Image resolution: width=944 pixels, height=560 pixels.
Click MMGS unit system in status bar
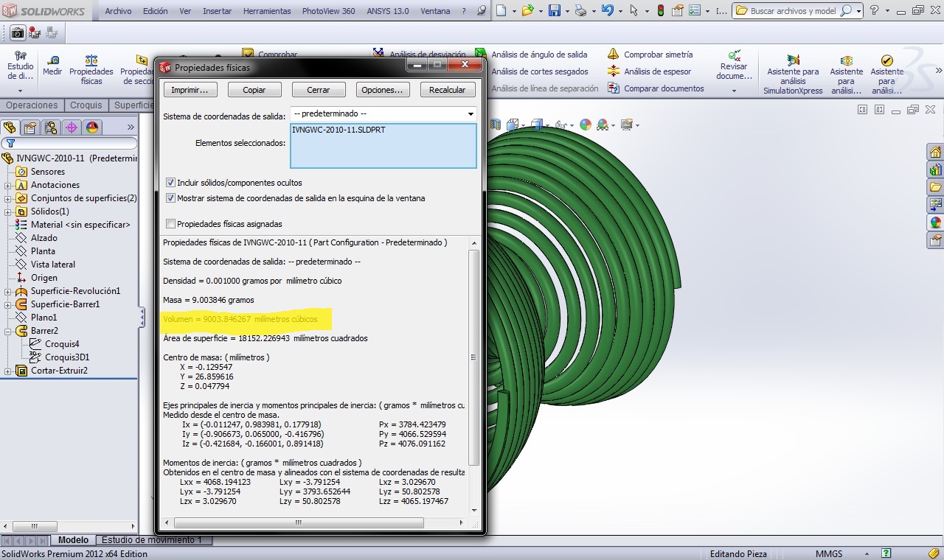[x=829, y=553]
